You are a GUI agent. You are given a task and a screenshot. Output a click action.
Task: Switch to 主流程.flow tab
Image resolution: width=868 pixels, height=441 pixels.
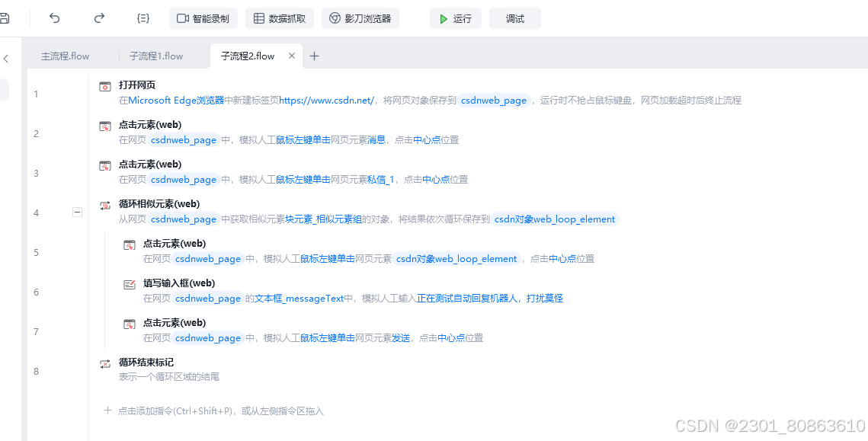click(65, 56)
